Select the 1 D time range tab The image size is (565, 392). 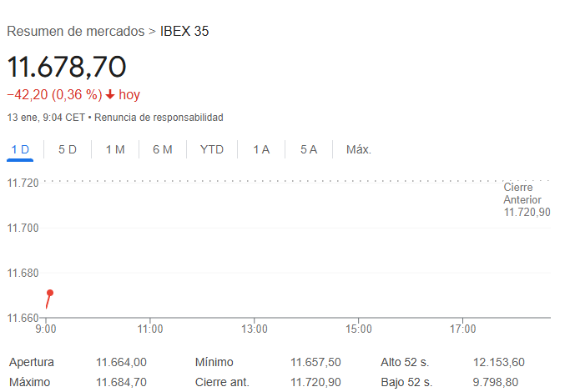coord(20,149)
